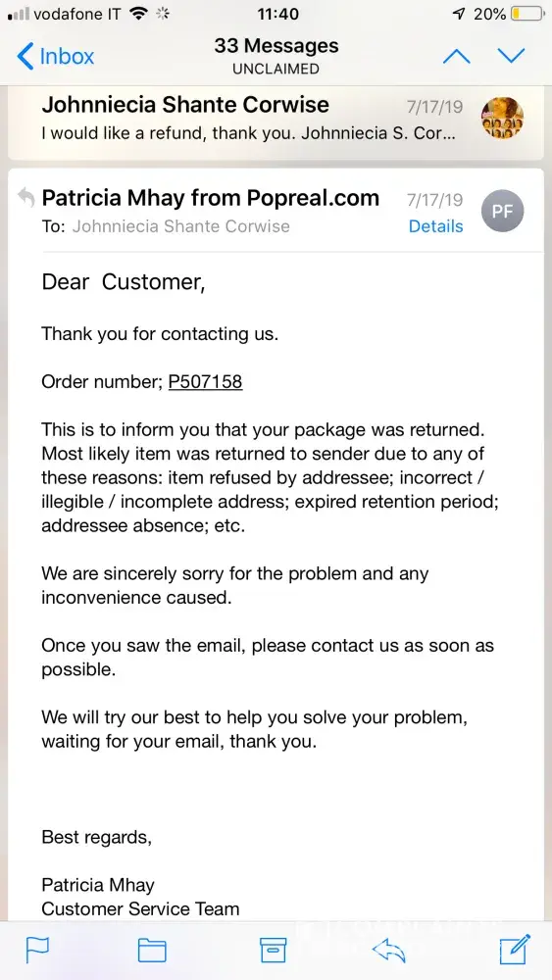Compose a new message with pencil icon

pyautogui.click(x=515, y=949)
